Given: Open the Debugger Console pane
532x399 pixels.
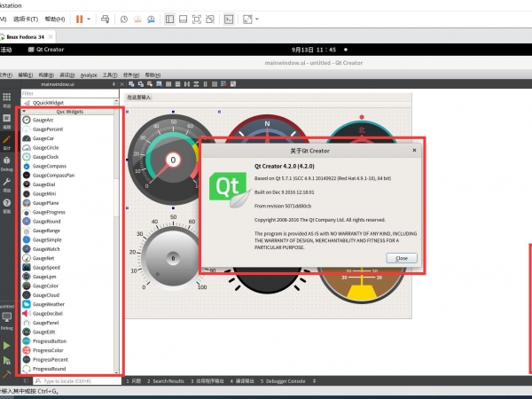Looking at the screenshot, I should [x=286, y=380].
